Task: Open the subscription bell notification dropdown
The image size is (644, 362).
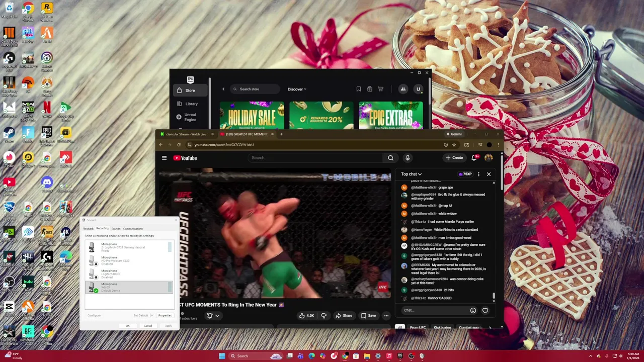Action: click(213, 316)
